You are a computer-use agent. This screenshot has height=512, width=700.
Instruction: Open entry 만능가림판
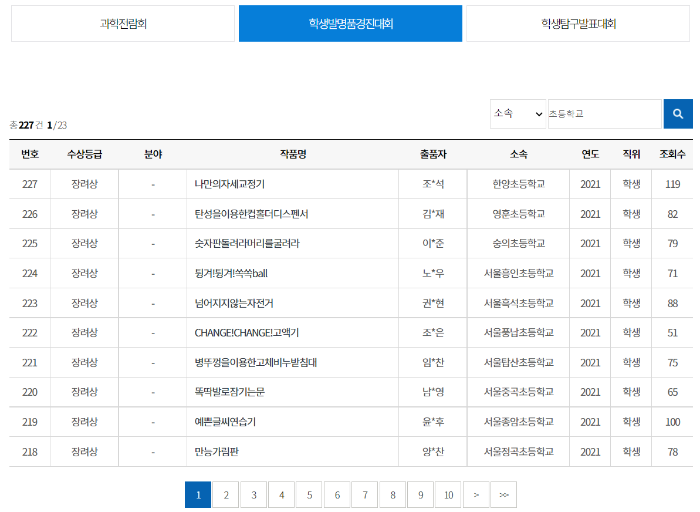click(x=216, y=452)
